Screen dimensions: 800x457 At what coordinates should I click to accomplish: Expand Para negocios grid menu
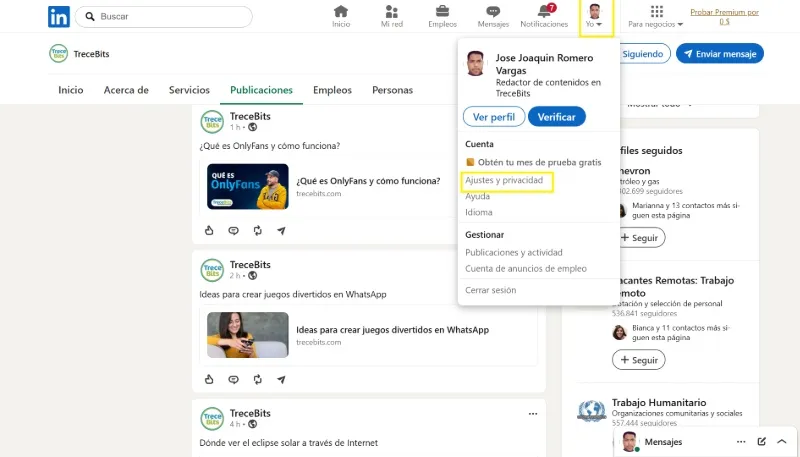(656, 16)
